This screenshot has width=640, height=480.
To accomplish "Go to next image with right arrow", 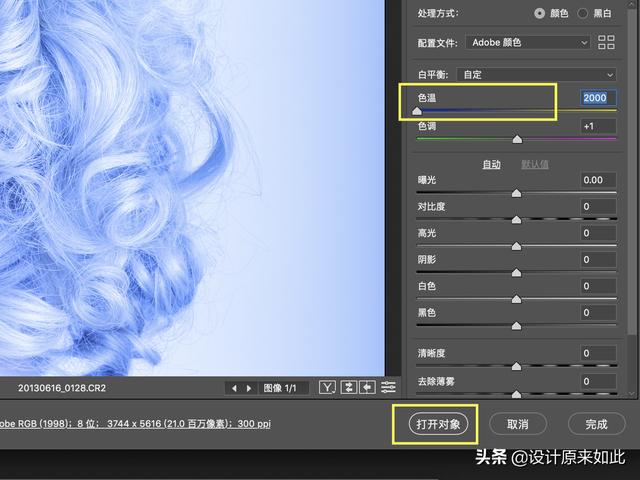I will point(249,388).
